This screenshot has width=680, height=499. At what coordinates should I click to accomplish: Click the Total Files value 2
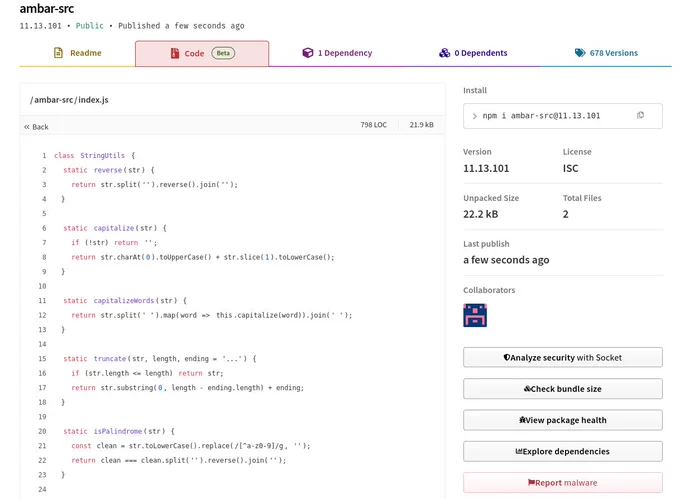pyautogui.click(x=566, y=214)
